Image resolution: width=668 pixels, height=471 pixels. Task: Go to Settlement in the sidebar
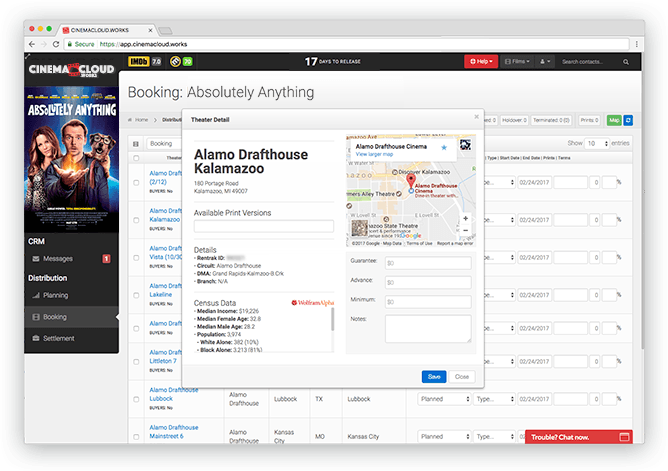tap(58, 339)
